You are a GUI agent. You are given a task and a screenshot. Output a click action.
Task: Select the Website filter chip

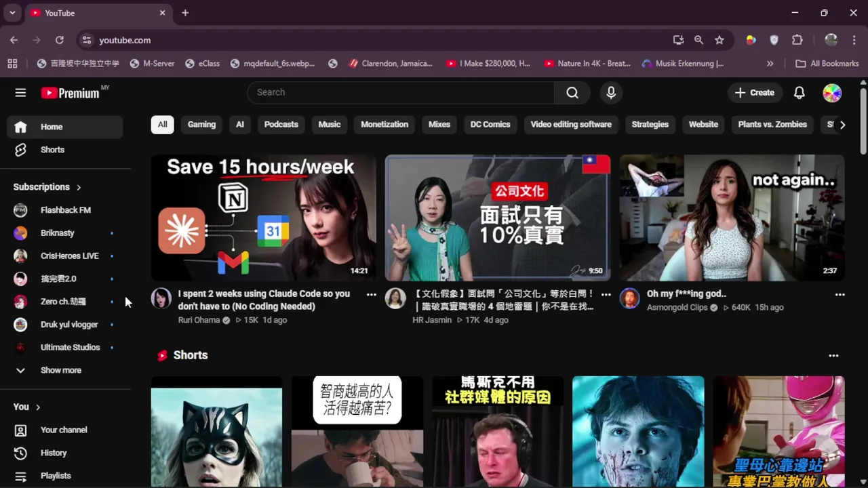tap(703, 125)
